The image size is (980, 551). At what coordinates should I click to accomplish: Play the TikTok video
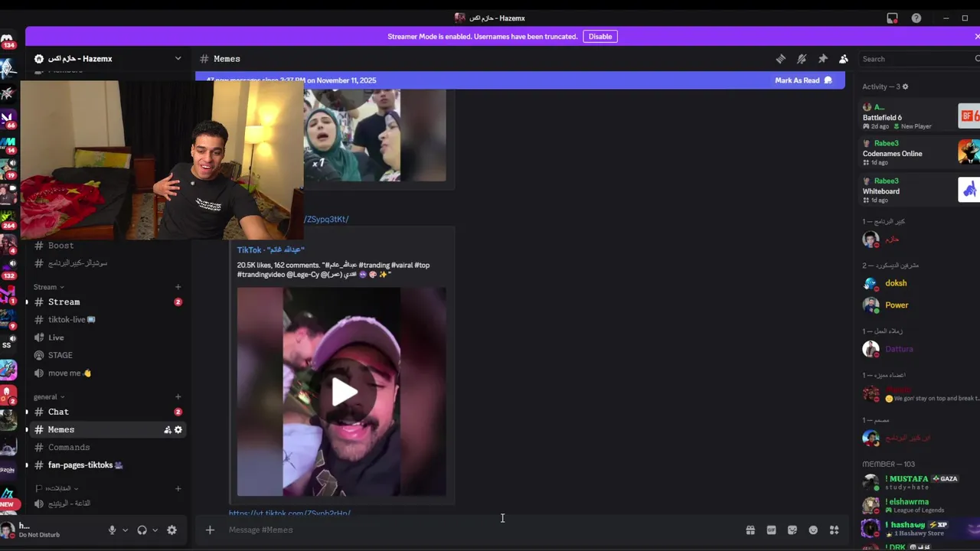tap(343, 392)
